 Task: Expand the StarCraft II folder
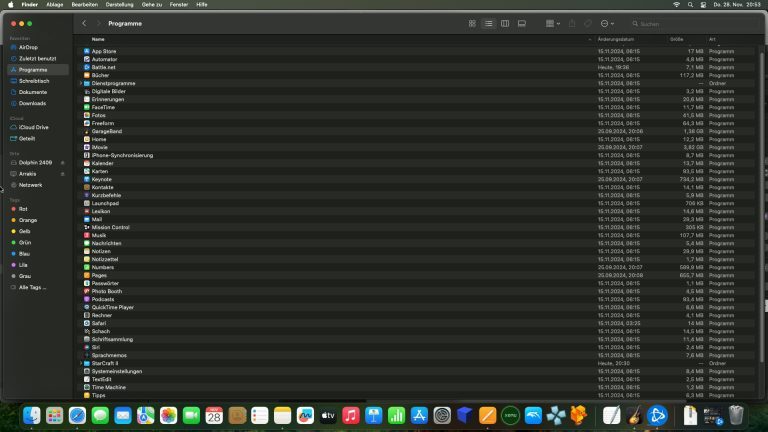tap(81, 363)
